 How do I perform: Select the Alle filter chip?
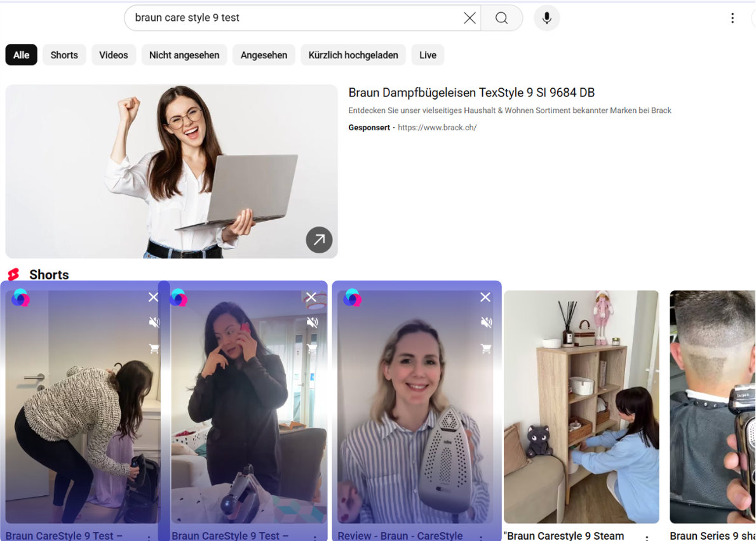pos(21,55)
